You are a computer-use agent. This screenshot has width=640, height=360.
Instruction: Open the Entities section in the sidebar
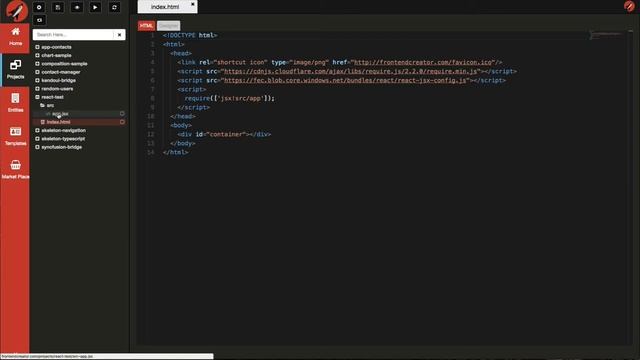click(x=15, y=103)
